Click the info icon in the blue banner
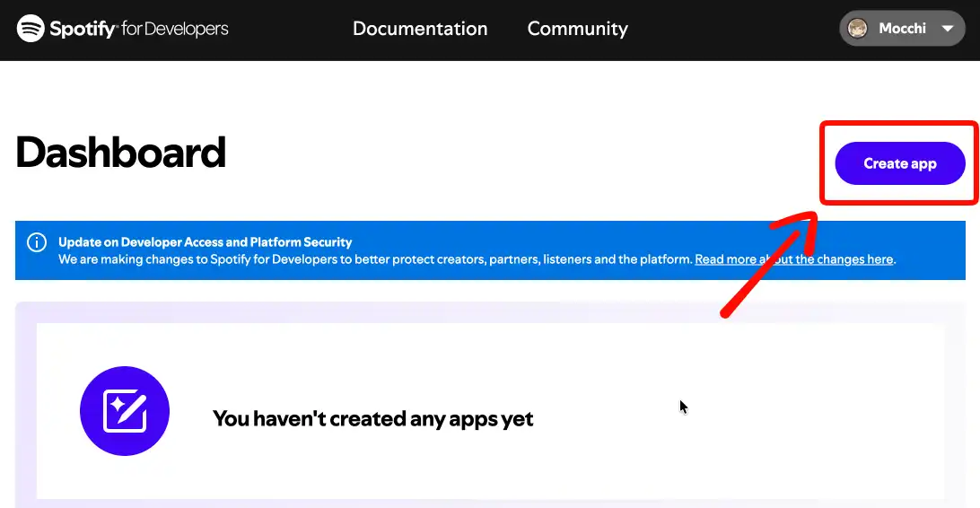The image size is (980, 508). 37,241
